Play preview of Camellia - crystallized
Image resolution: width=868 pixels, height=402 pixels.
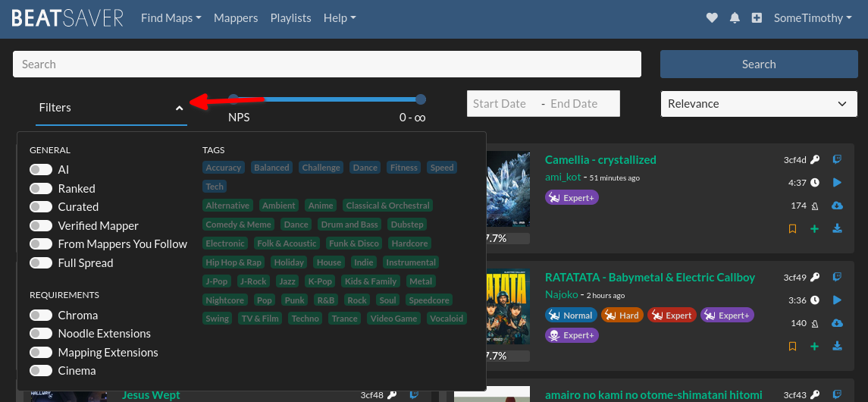(x=837, y=183)
